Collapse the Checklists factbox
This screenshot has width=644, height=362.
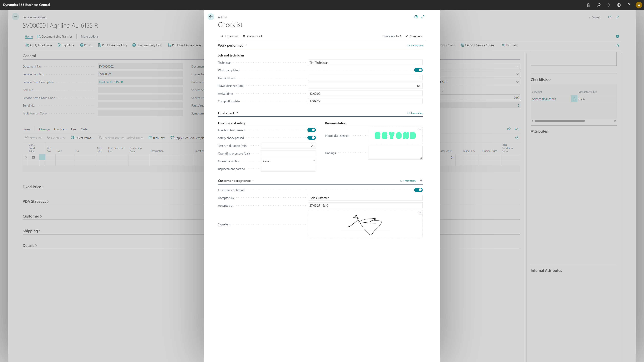tap(541, 80)
